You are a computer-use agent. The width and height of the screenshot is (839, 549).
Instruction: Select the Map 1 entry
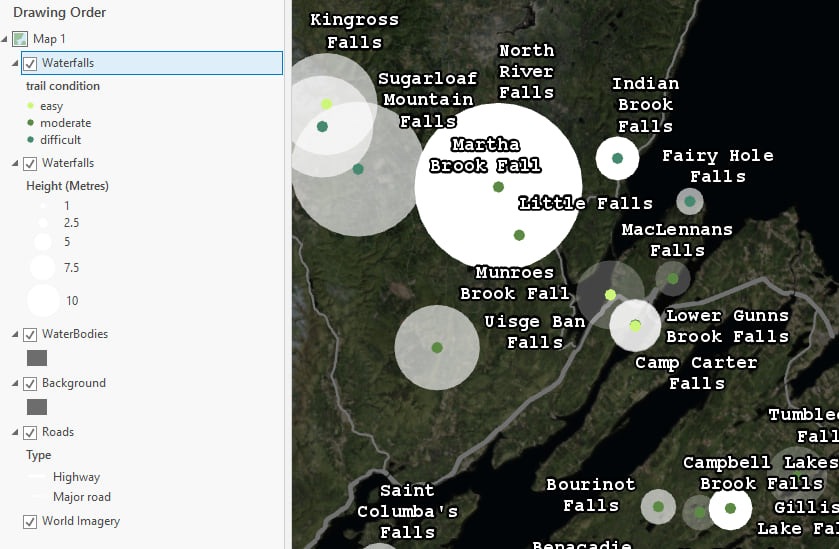[x=49, y=39]
